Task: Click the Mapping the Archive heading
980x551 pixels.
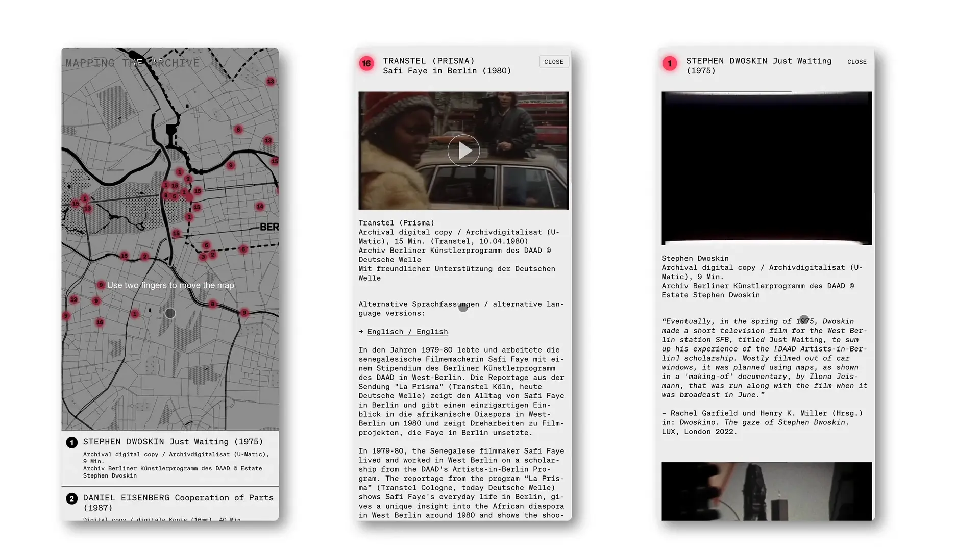Action: pyautogui.click(x=132, y=63)
